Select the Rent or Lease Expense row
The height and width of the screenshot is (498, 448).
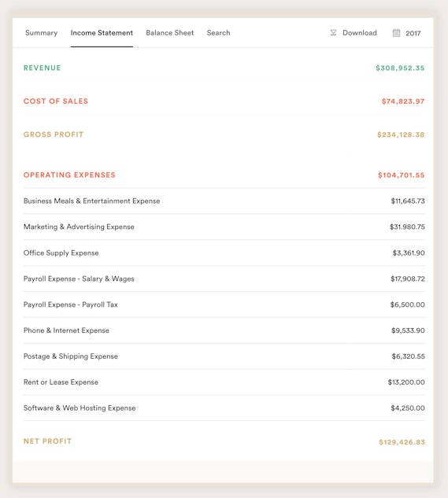224,382
